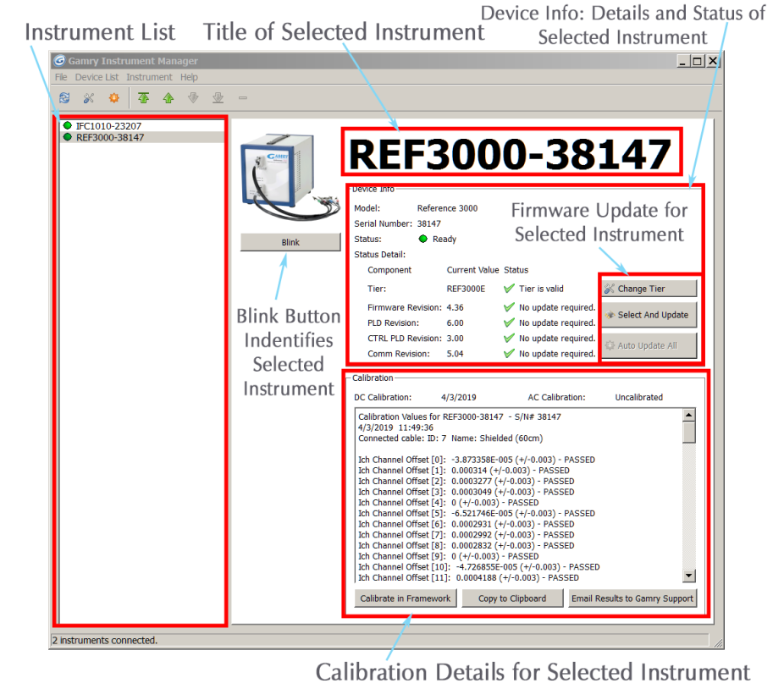Click the blue refresh device list icon

64,98
